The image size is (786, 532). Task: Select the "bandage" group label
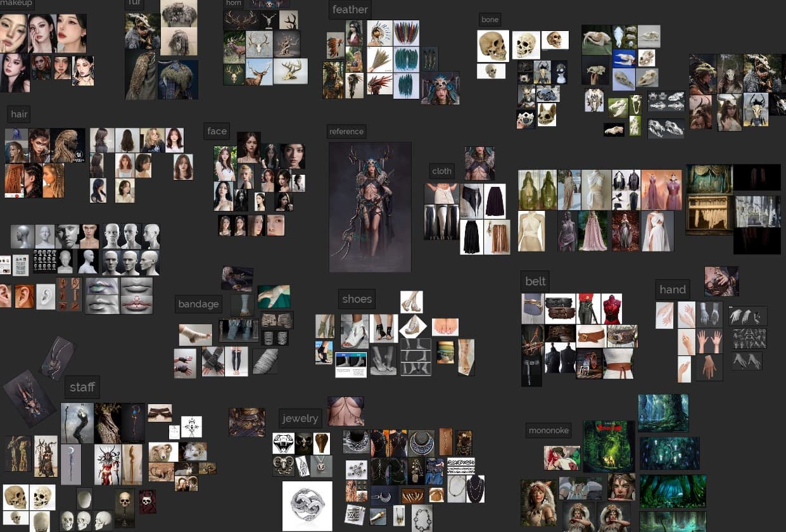point(198,304)
